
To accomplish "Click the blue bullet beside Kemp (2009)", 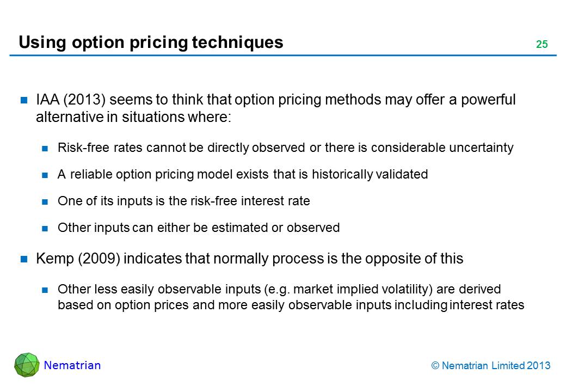I will click(24, 259).
